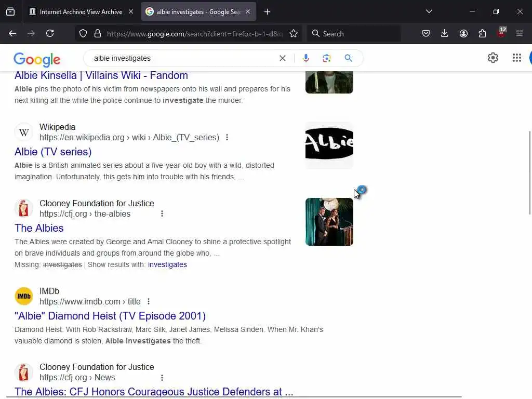
Task: Select the albie investigates Google Search tab
Action: point(198,12)
